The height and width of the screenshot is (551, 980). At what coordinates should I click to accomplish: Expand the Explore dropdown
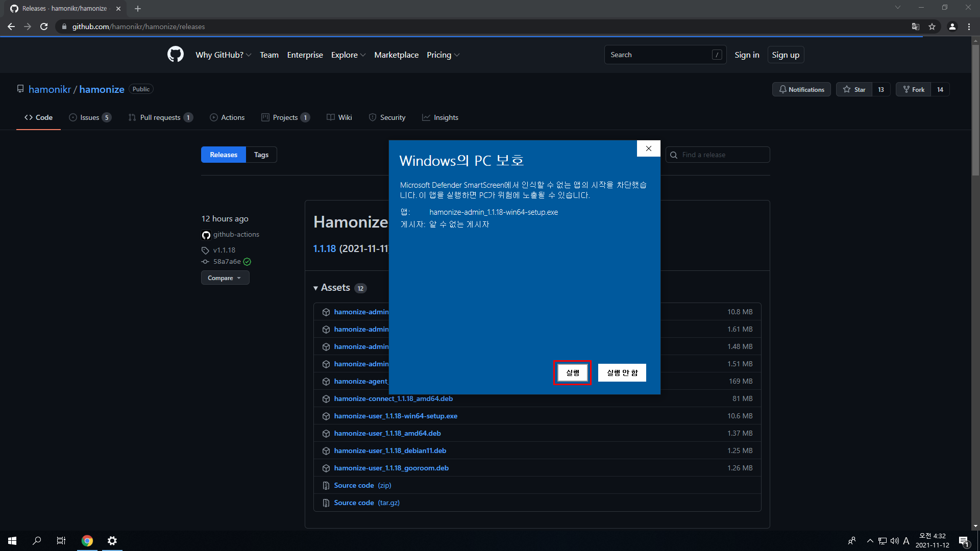(348, 55)
